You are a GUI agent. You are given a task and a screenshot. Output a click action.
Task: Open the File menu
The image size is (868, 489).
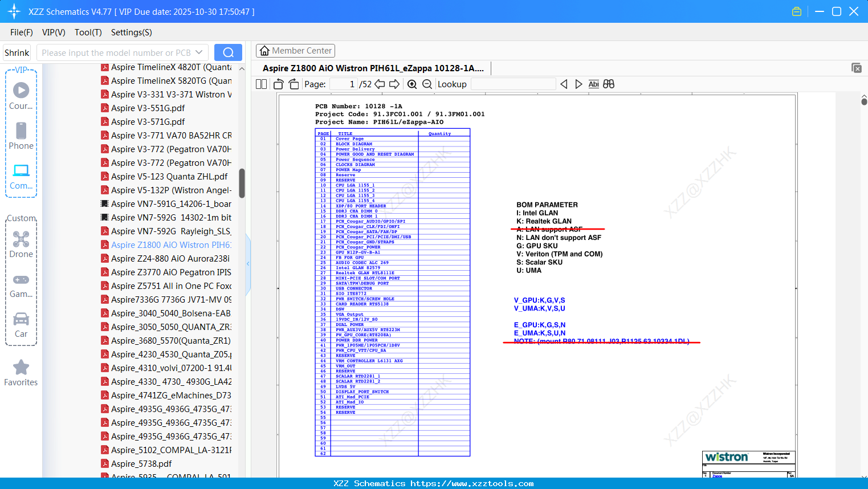[22, 32]
